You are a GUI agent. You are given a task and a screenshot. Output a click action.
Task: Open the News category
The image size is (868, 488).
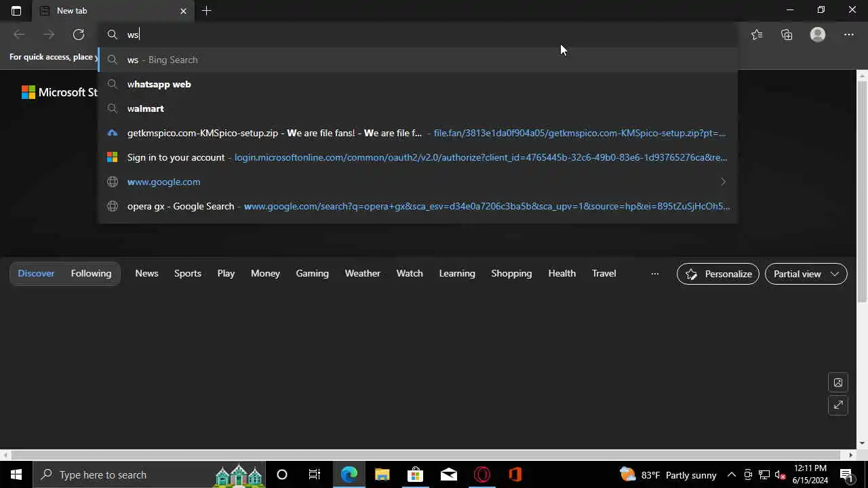coord(146,273)
